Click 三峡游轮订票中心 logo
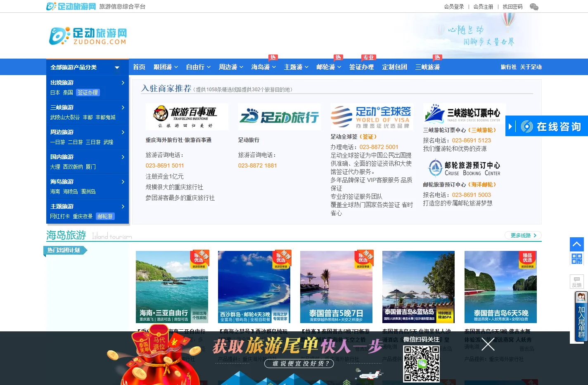 pyautogui.click(x=464, y=113)
